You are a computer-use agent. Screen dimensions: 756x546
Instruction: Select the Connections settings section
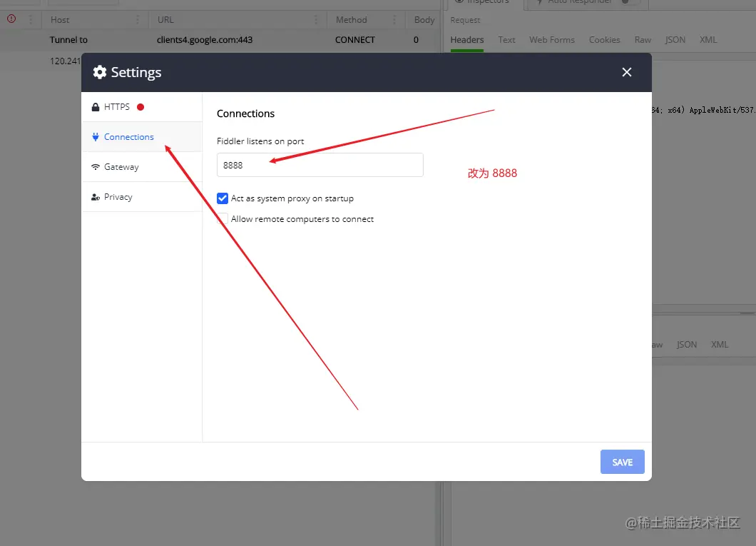click(x=142, y=137)
